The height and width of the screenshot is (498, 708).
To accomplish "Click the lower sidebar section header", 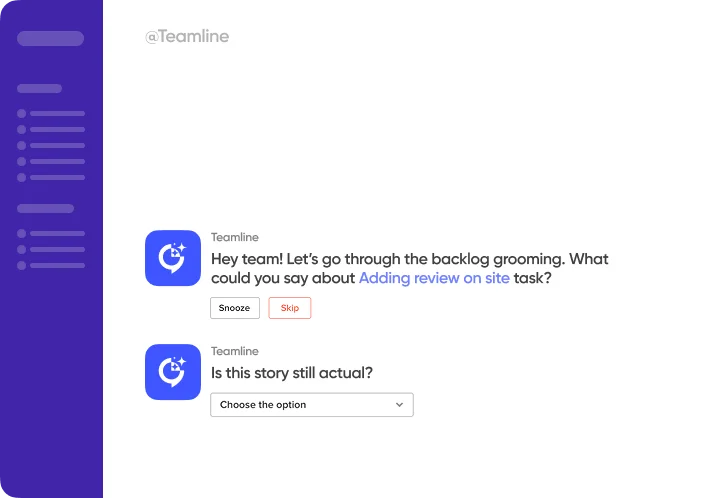I will [45, 208].
